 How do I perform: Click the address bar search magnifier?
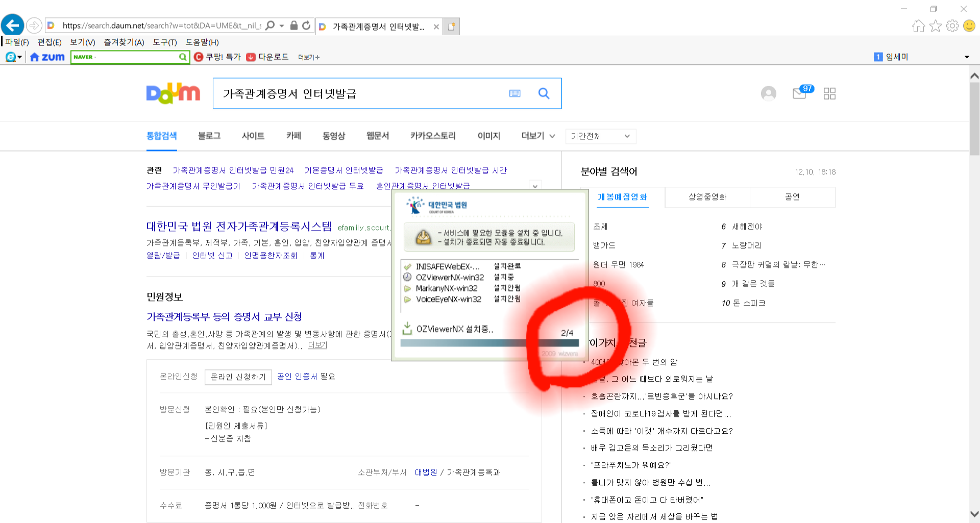click(x=271, y=26)
